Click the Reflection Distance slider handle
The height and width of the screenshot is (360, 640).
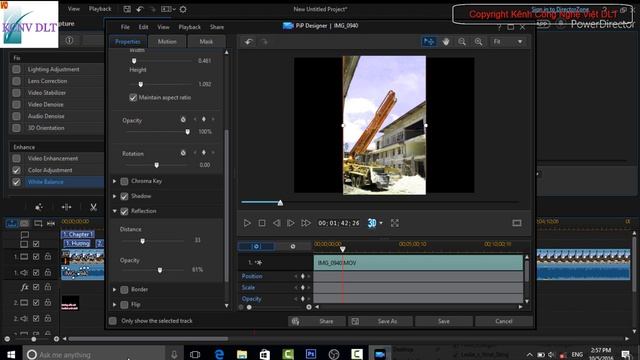tap(142, 241)
